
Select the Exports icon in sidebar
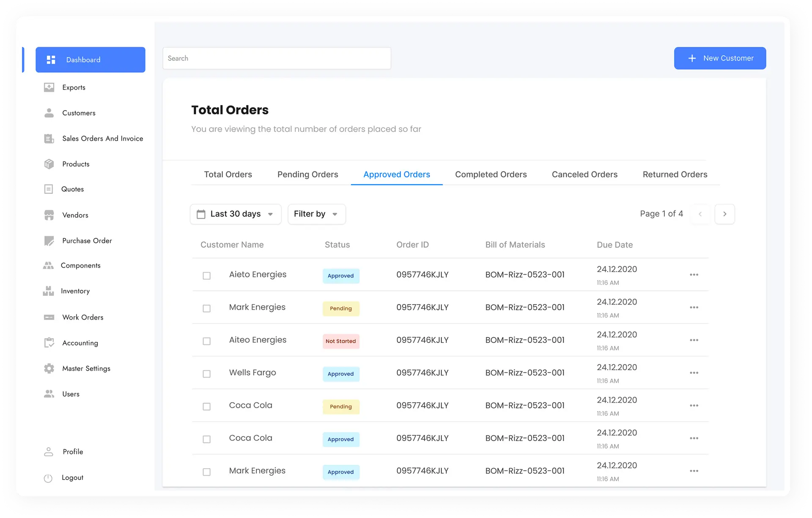(49, 87)
